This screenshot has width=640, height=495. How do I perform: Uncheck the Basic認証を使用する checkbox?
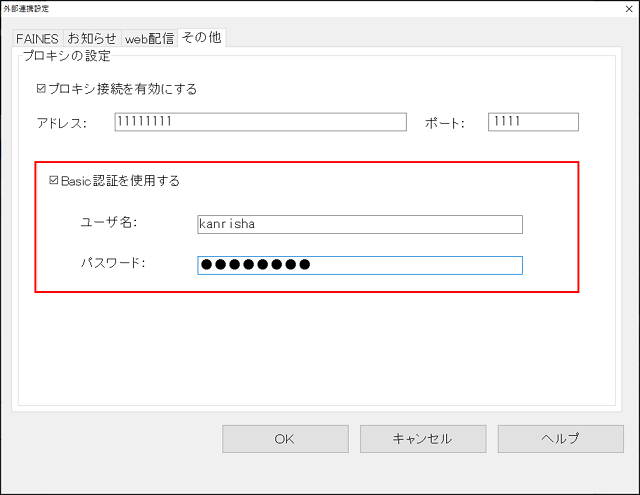click(55, 181)
